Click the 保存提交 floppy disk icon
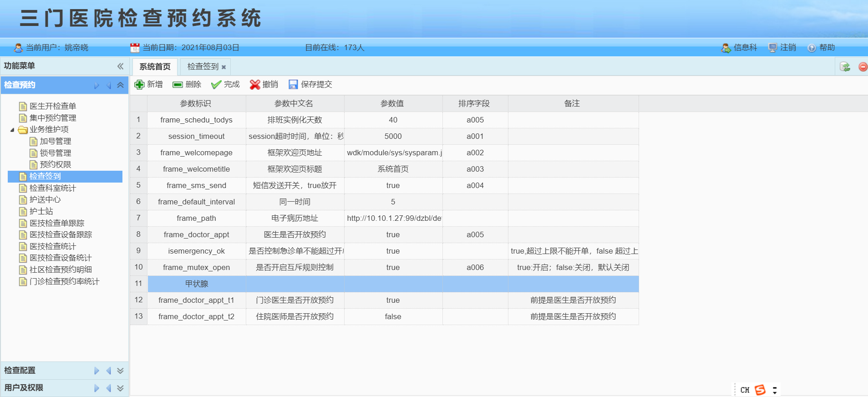This screenshot has width=868, height=397. (293, 85)
